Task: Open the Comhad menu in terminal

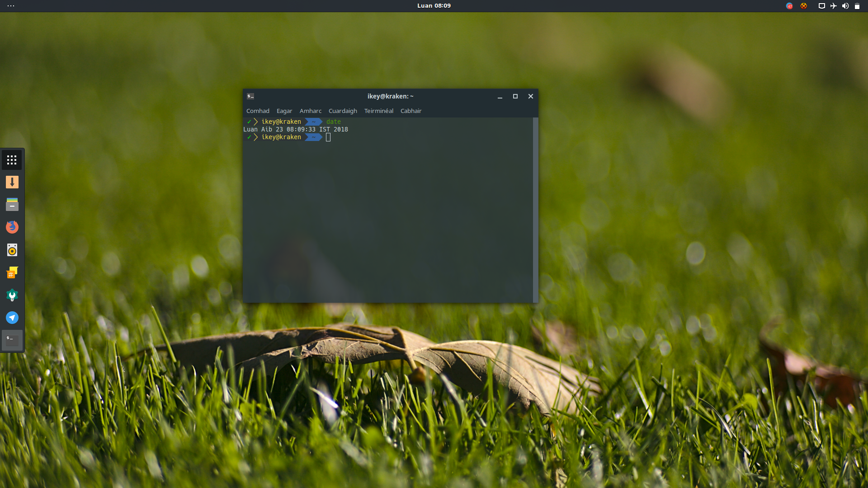Action: 258,111
